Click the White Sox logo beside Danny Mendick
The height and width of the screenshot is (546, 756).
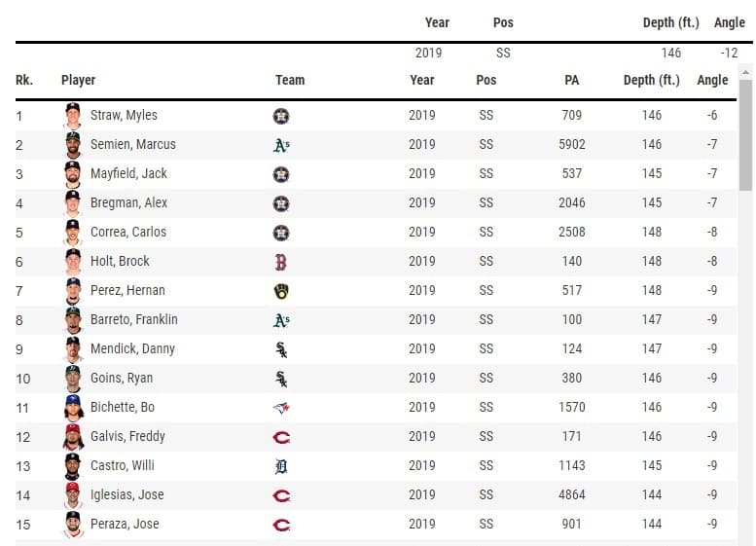click(x=281, y=349)
